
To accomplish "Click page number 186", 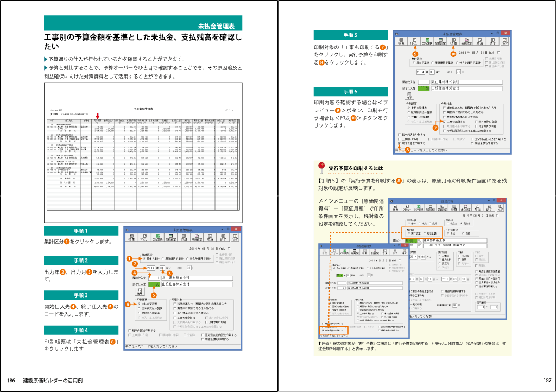I will (11, 381).
